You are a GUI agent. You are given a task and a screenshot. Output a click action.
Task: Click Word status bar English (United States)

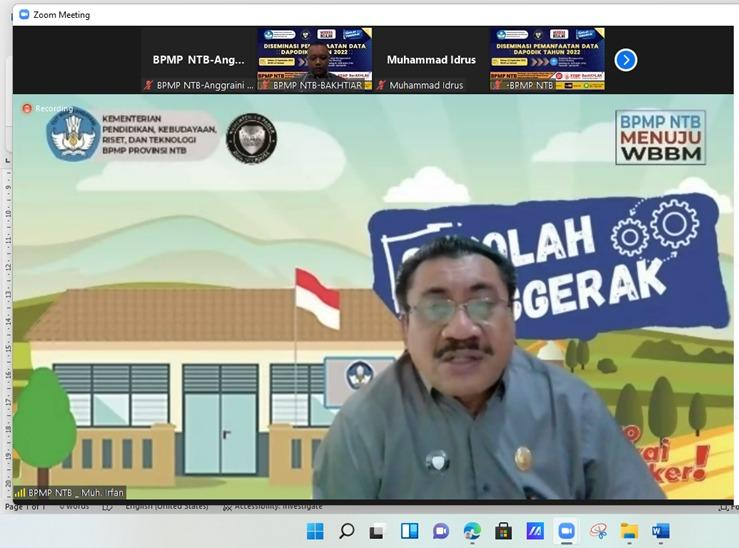[x=166, y=507]
